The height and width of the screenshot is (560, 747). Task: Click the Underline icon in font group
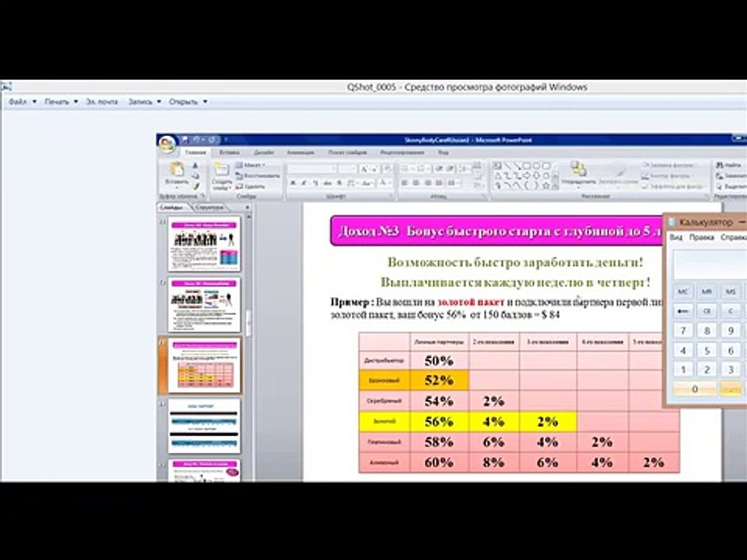pos(315,183)
